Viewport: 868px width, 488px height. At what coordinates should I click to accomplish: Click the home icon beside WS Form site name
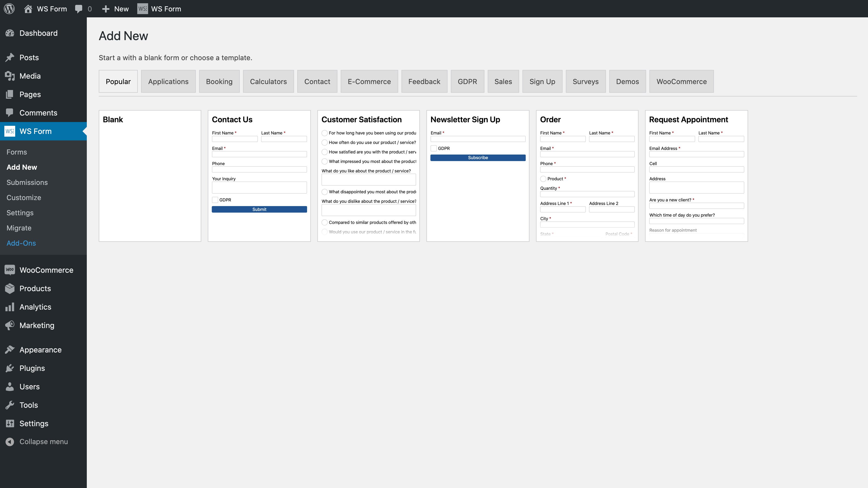pos(28,9)
